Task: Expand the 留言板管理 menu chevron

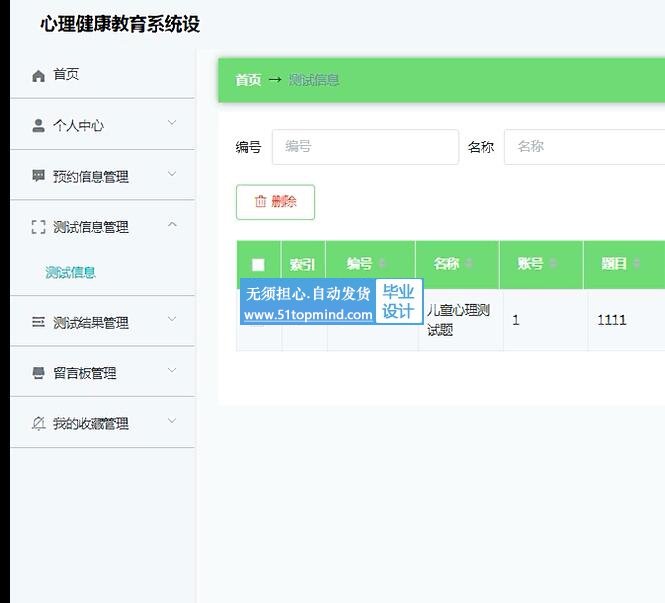Action: [x=172, y=370]
